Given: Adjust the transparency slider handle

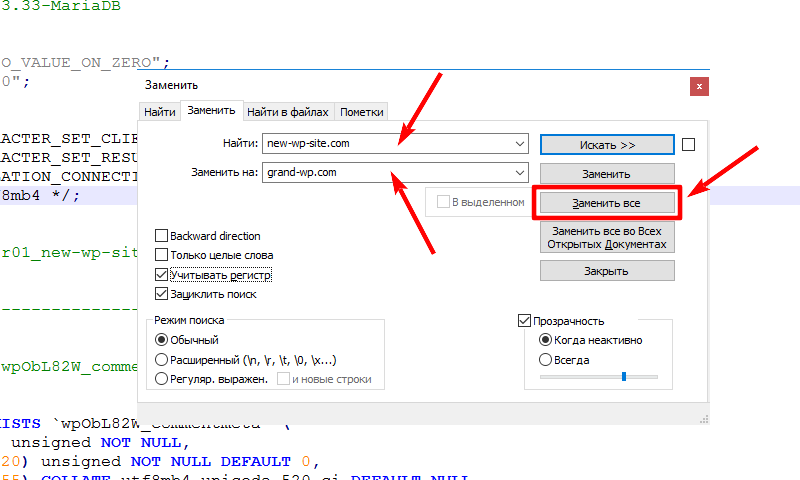Looking at the screenshot, I should click(x=624, y=377).
